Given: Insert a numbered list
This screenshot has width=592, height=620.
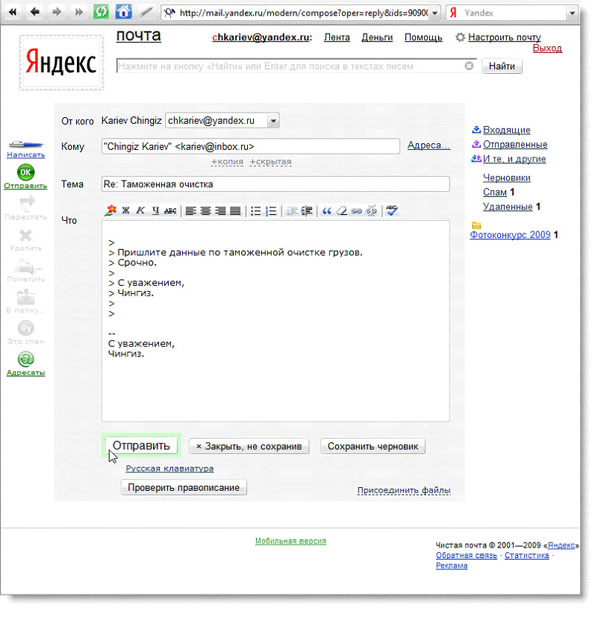Looking at the screenshot, I should (271, 211).
